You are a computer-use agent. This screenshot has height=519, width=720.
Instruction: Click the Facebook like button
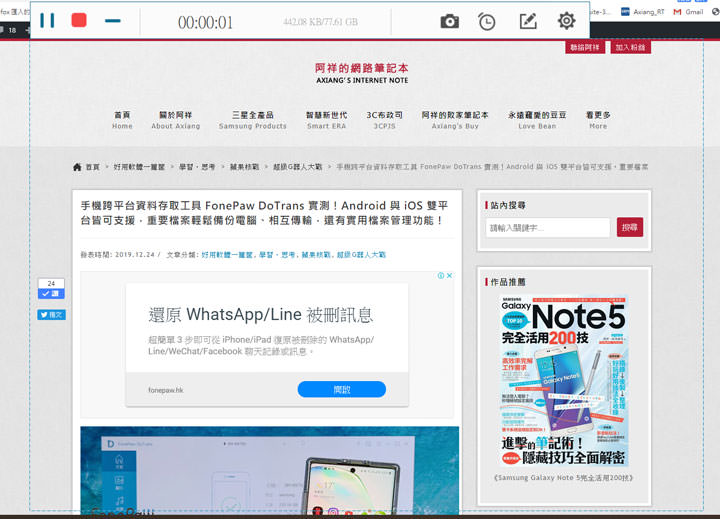(x=51, y=293)
